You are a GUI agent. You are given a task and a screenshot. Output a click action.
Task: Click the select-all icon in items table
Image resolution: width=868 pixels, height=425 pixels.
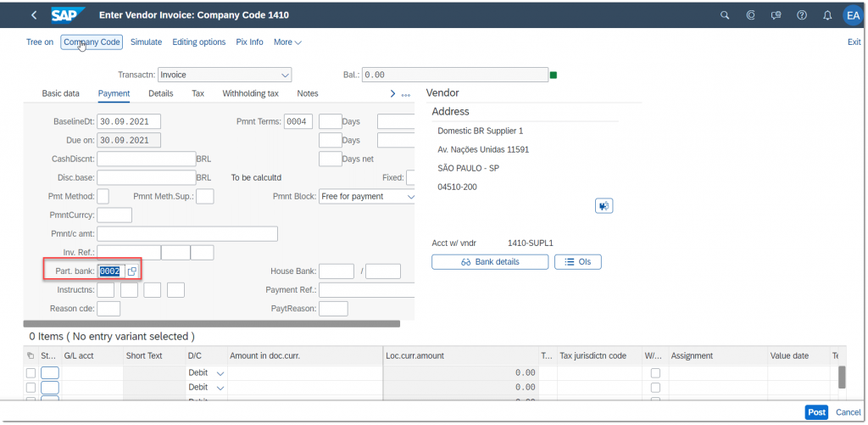coord(30,355)
